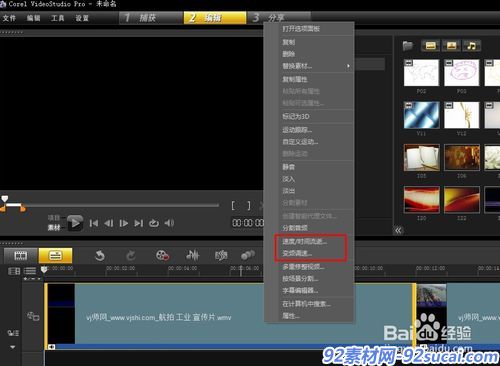500x366 pixels.
Task: Open the library folder browse icon
Action: (408, 46)
